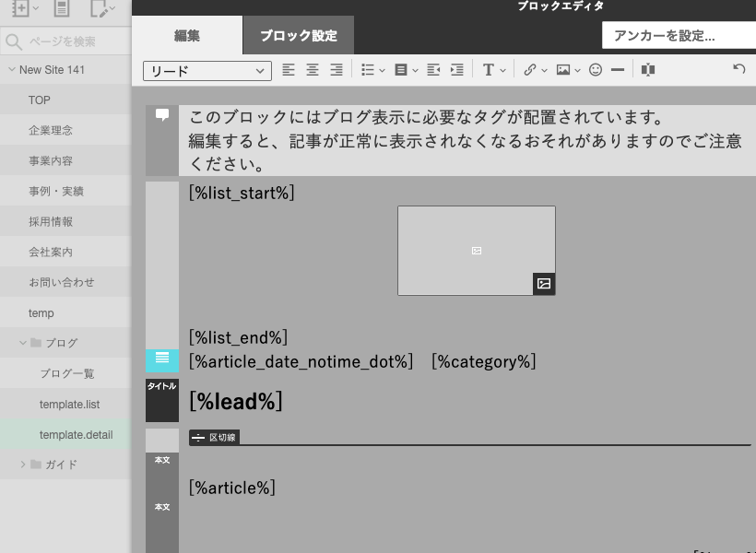Click the comment block speech bubble icon
Image resolution: width=756 pixels, height=553 pixels.
(x=162, y=114)
